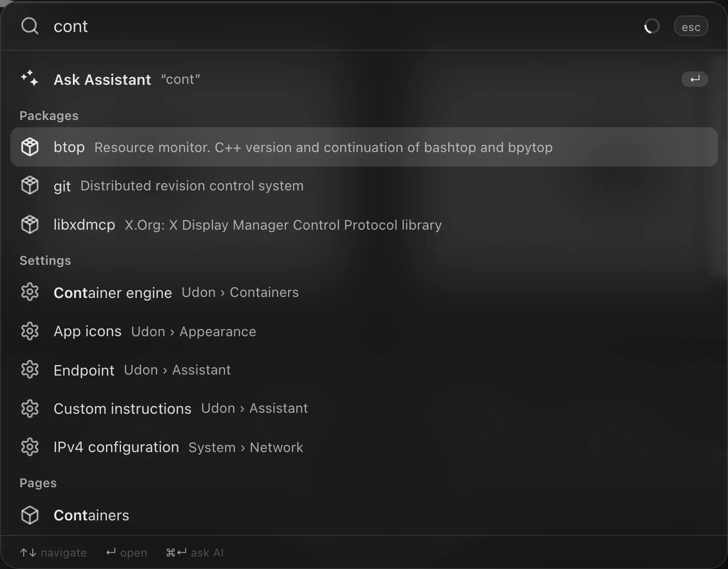Click the open hint in footer
728x569 pixels.
pyautogui.click(x=127, y=552)
